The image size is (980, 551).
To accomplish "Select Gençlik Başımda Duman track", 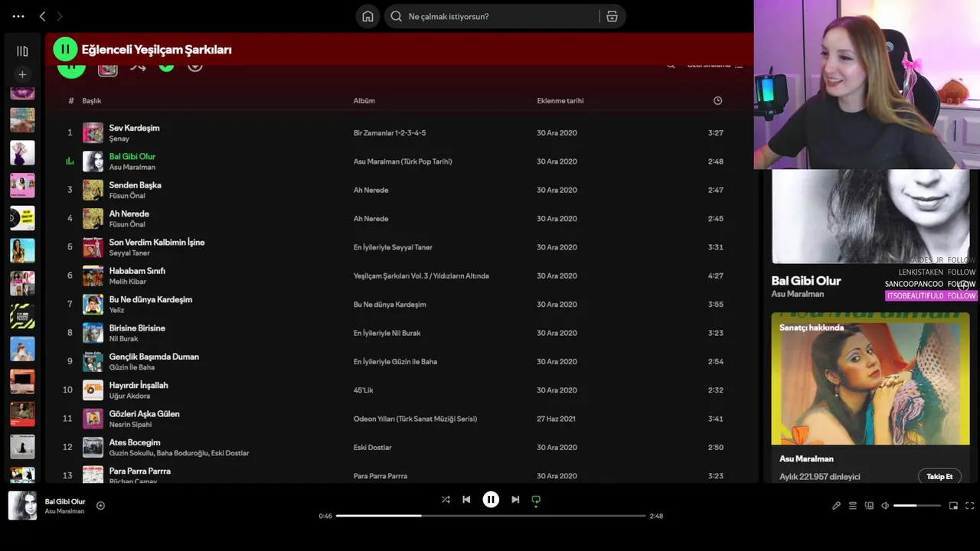I will [x=154, y=357].
